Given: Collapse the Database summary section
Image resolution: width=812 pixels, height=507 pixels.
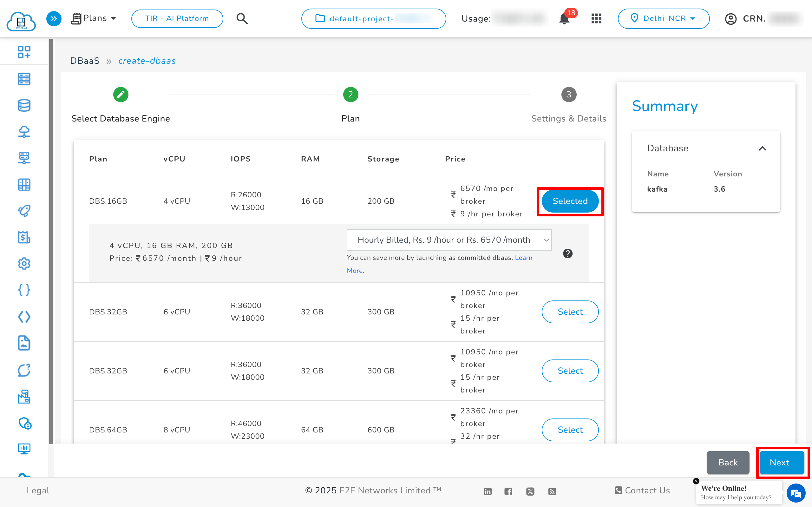Looking at the screenshot, I should coord(763,148).
